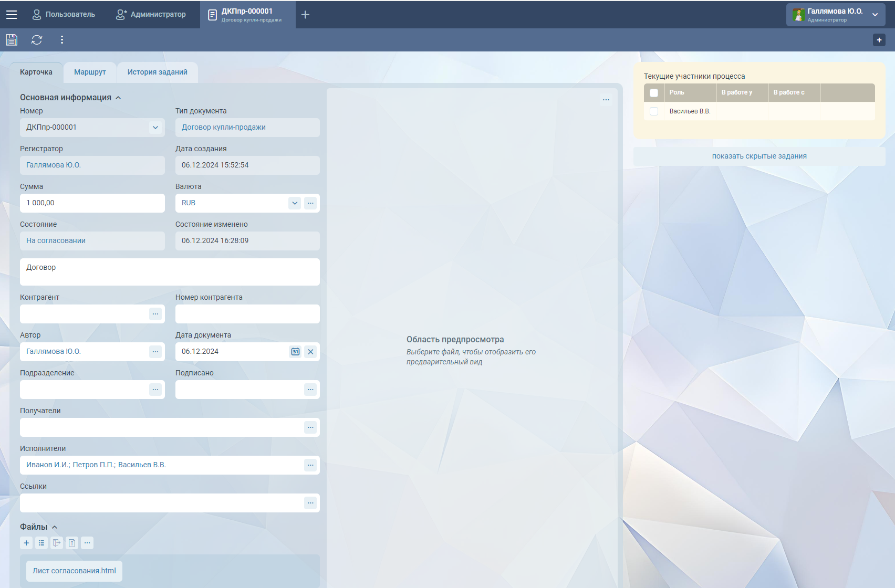Check the Васильев В.В. row checkbox
This screenshot has width=895, height=588.
pos(654,111)
